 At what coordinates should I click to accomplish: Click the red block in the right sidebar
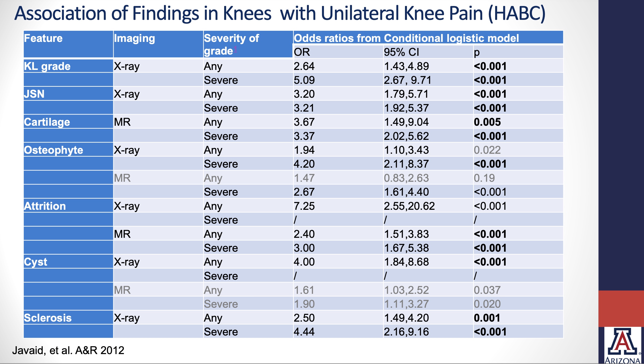(621, 308)
